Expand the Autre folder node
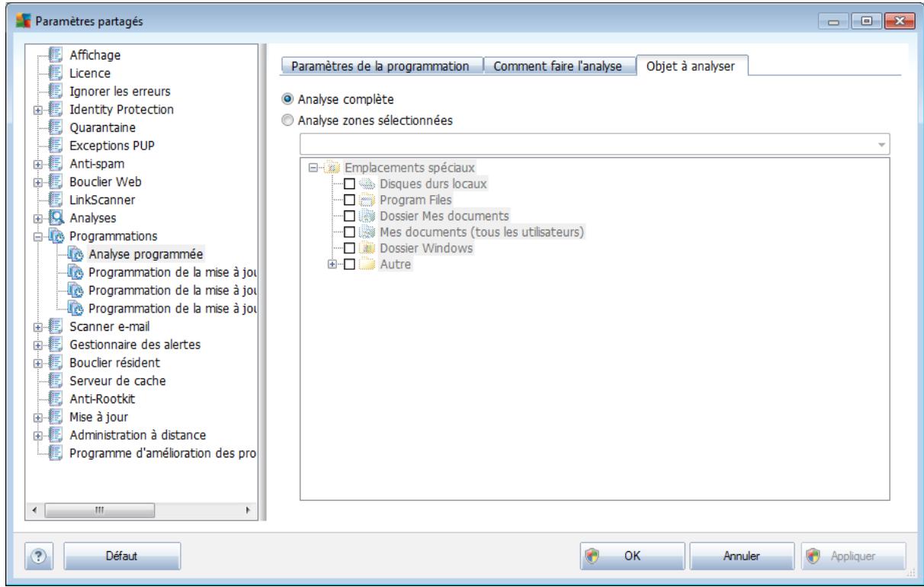This screenshot has height=587, width=924. click(333, 265)
